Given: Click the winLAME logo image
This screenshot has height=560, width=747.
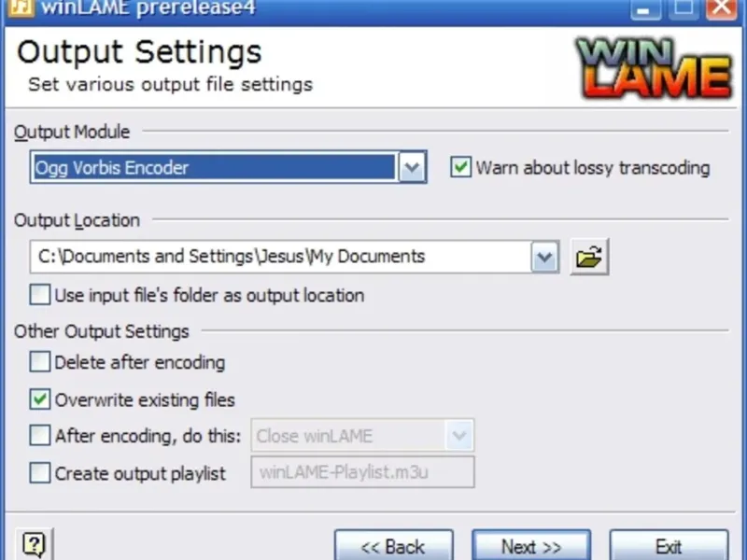Looking at the screenshot, I should pyautogui.click(x=654, y=68).
